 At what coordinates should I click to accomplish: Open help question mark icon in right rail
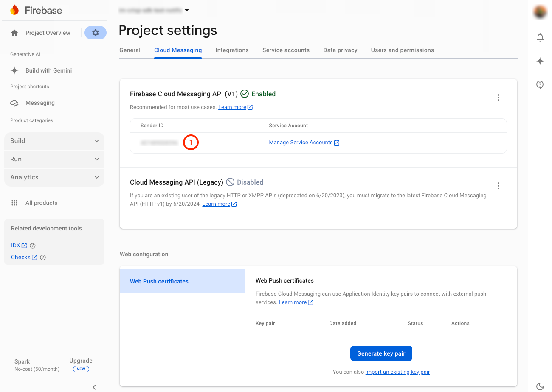(x=540, y=85)
